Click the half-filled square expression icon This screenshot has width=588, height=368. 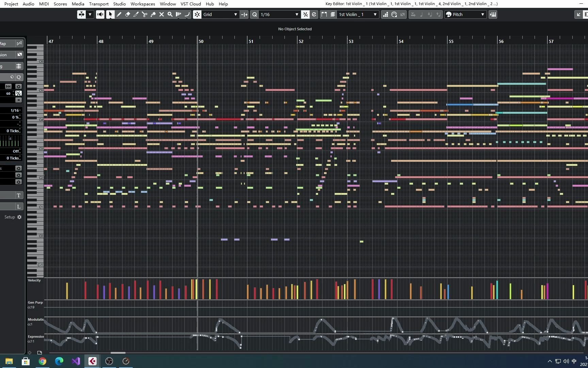19,55
